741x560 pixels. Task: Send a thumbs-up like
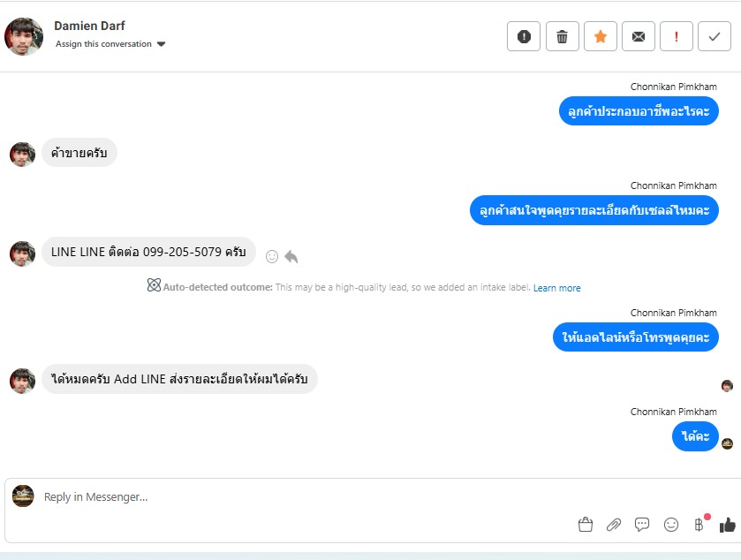(727, 525)
